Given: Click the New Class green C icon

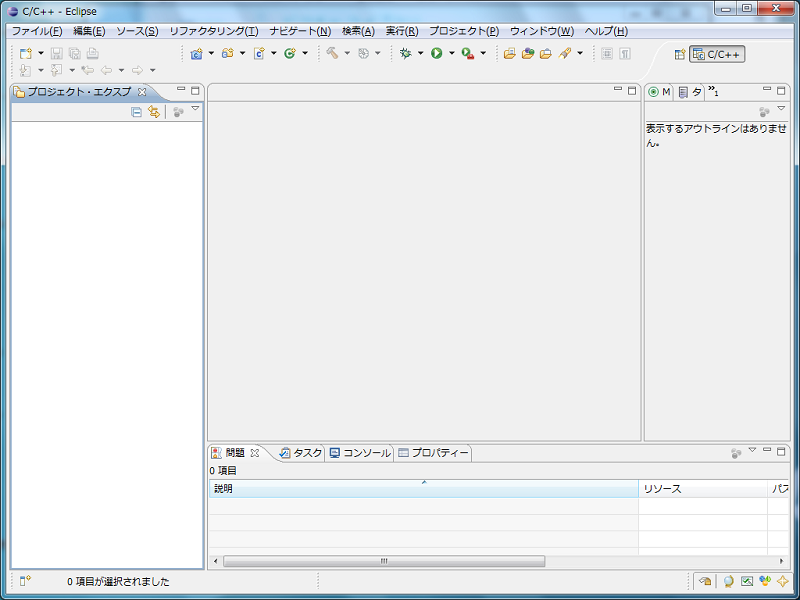Looking at the screenshot, I should 290,53.
